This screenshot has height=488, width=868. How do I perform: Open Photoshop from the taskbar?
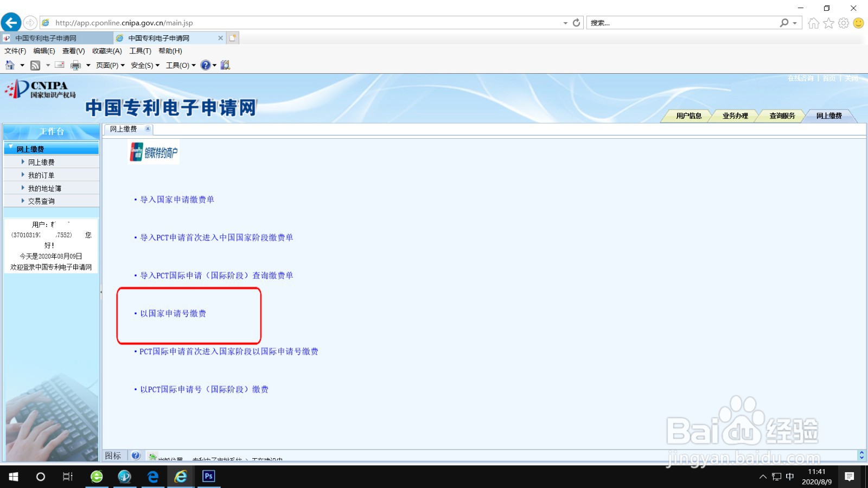click(209, 477)
